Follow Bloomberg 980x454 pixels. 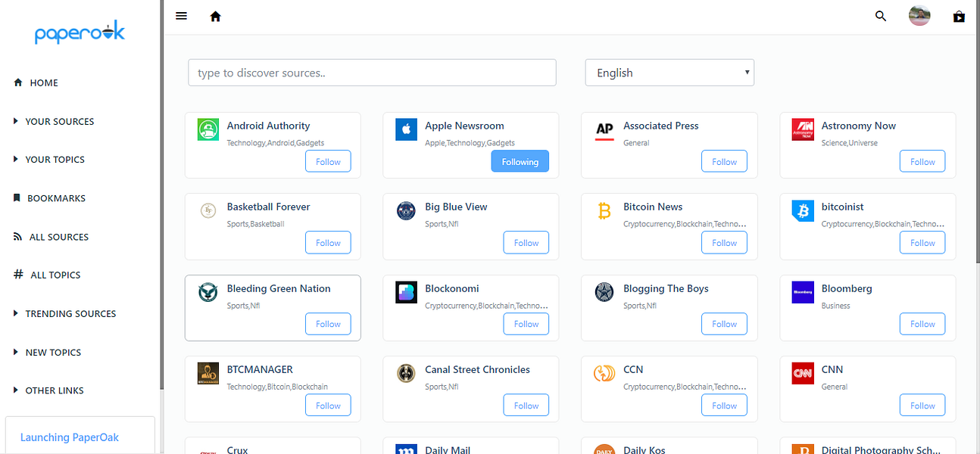[922, 324]
